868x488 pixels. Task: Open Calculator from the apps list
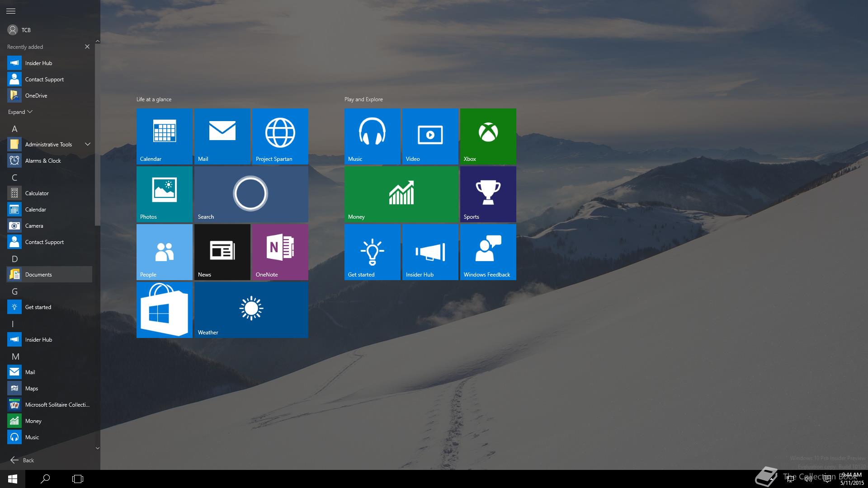(37, 193)
